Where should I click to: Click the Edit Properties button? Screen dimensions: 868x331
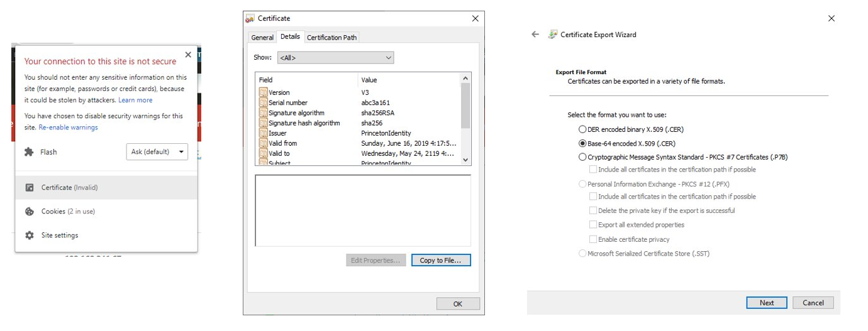(x=376, y=260)
